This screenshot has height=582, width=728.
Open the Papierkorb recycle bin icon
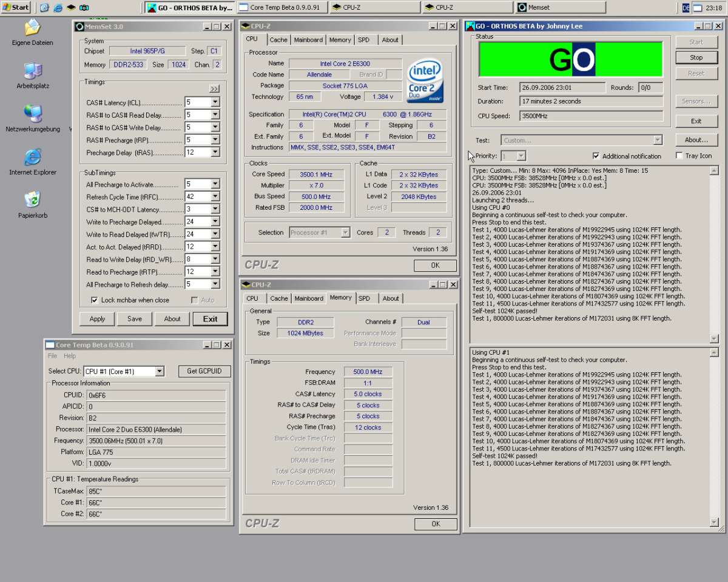pos(32,204)
